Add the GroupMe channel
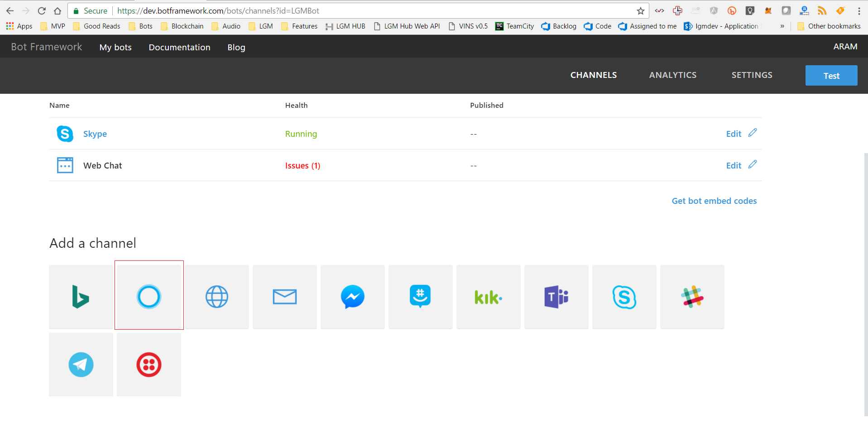 coord(421,297)
